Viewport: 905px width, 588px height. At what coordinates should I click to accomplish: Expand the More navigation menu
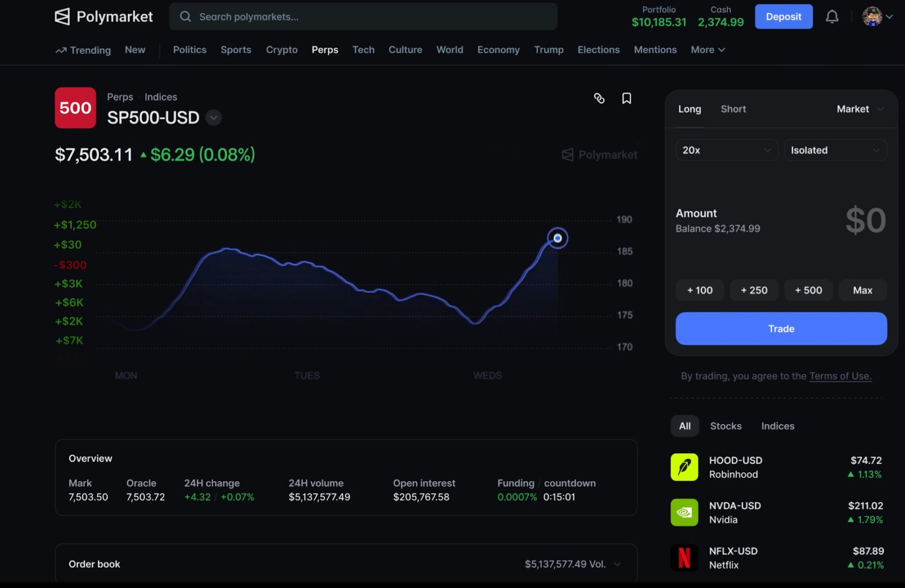point(708,49)
